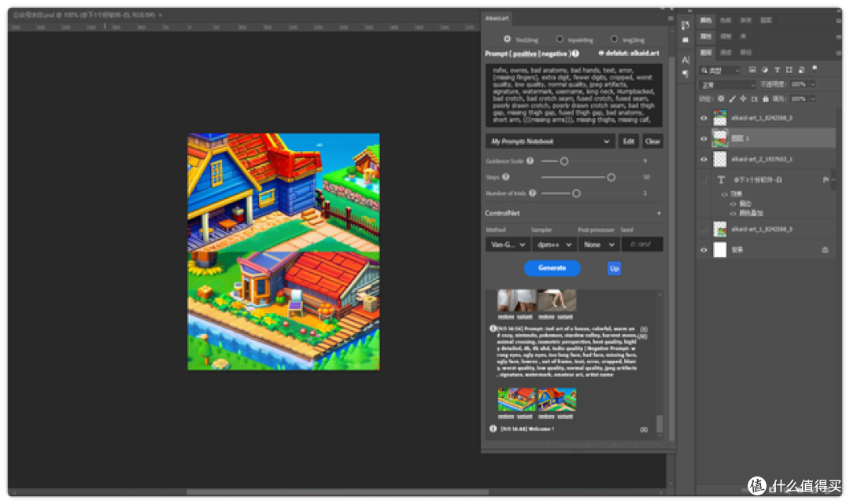
Task: Click the Up button
Action: pos(614,268)
